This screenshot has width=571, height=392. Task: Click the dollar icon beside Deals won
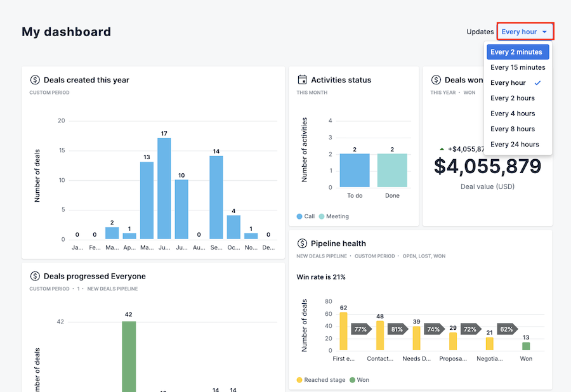coord(436,80)
